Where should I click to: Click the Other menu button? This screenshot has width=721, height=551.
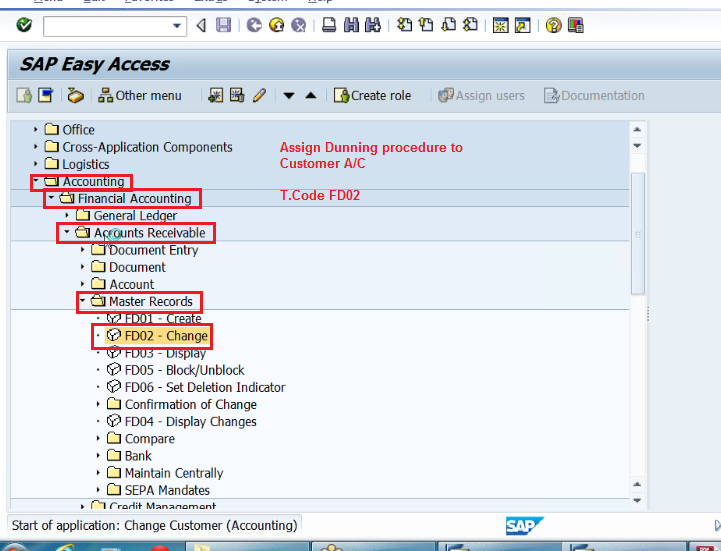pyautogui.click(x=140, y=96)
